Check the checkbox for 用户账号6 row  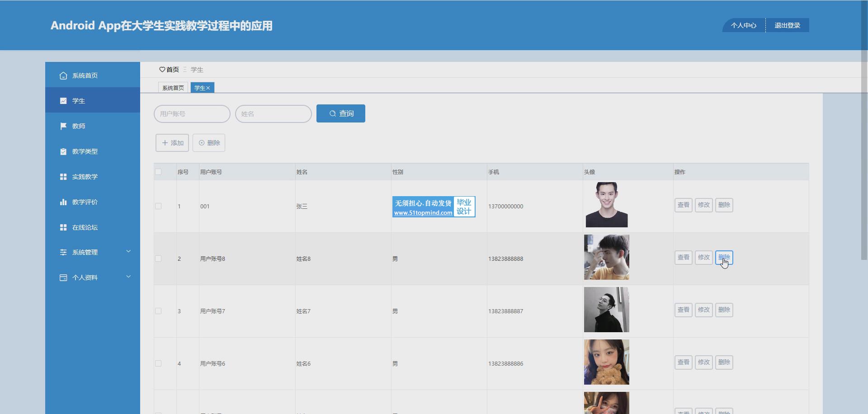(158, 363)
